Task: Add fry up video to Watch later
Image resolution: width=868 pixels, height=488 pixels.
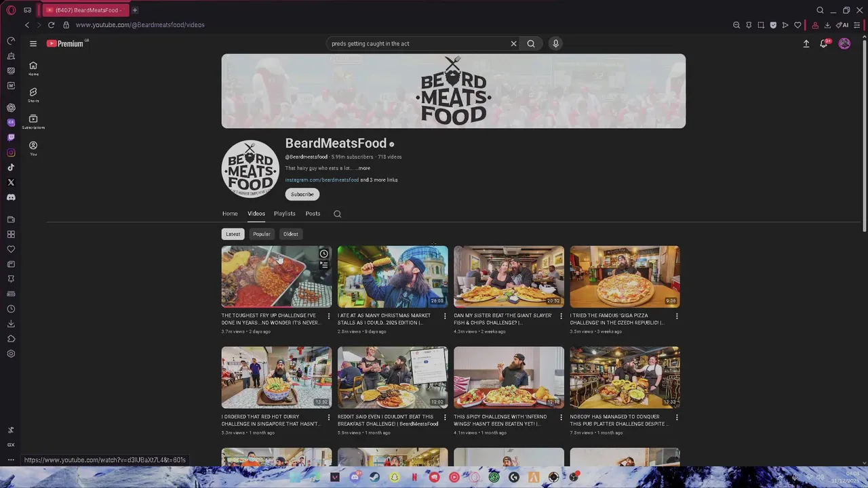Action: [x=324, y=254]
